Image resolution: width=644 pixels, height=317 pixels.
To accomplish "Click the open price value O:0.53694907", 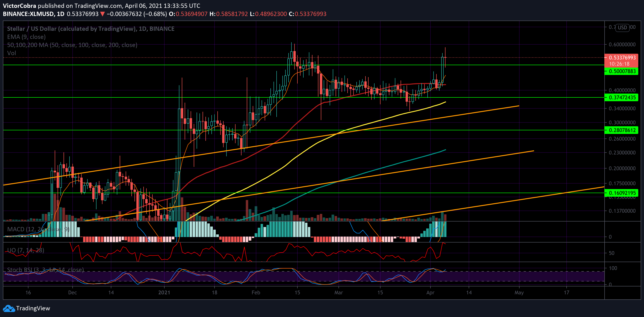I will pyautogui.click(x=188, y=14).
